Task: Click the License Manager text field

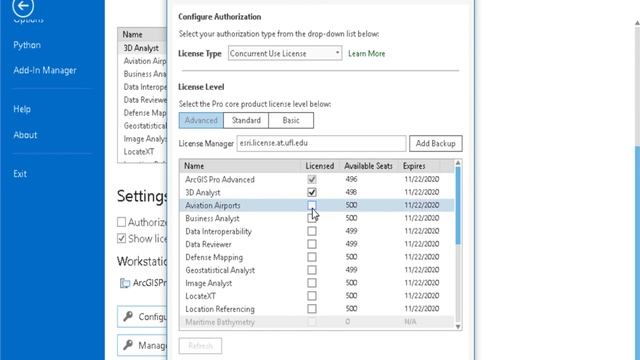Action: [321, 143]
